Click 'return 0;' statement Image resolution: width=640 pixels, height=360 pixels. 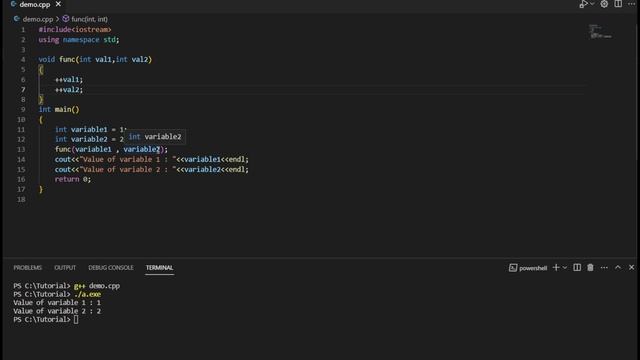(x=73, y=179)
